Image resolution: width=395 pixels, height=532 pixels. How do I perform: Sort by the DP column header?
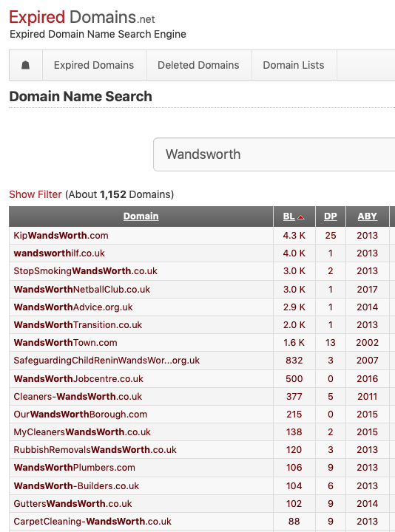331,216
